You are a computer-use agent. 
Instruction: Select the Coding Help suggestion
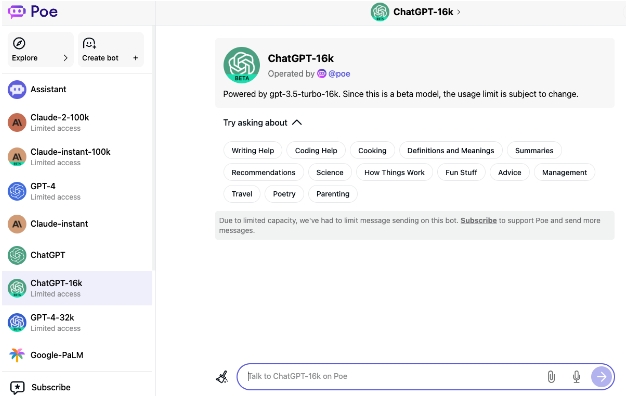pos(316,151)
